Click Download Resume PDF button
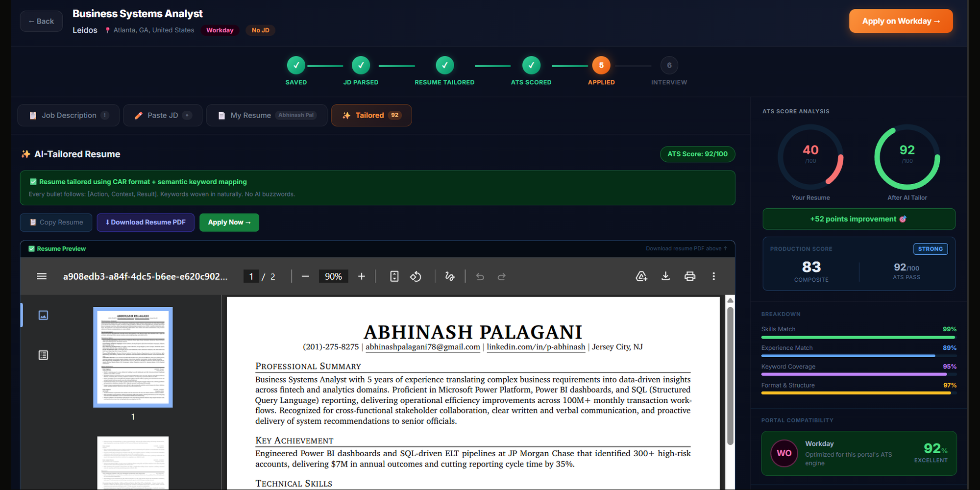 pyautogui.click(x=146, y=222)
